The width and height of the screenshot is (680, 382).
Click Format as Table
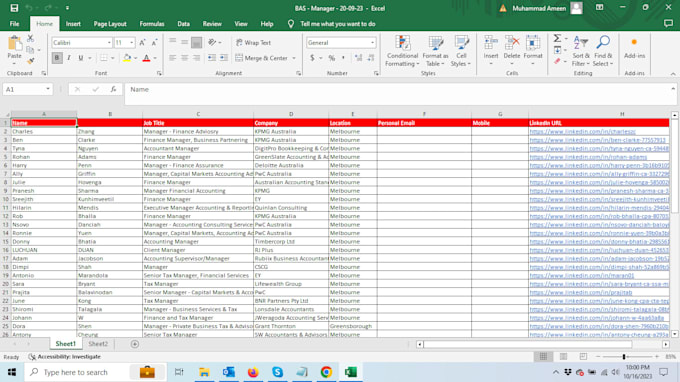click(435, 51)
